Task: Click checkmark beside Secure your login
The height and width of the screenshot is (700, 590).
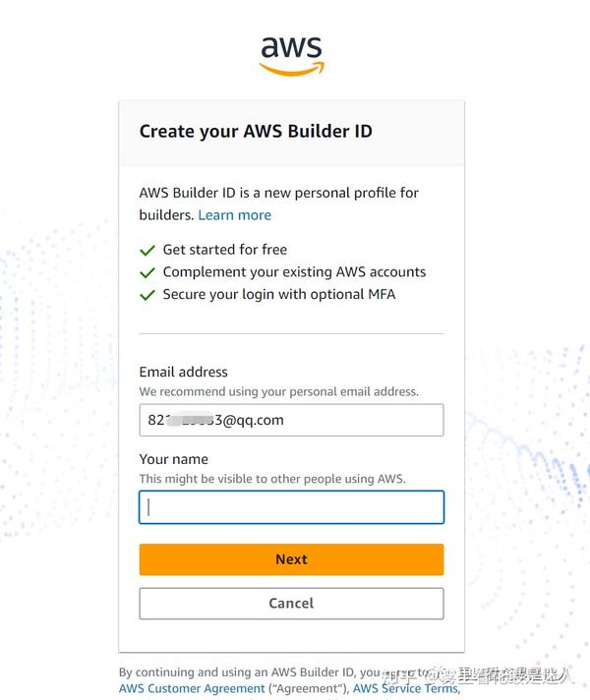Action: click(147, 295)
